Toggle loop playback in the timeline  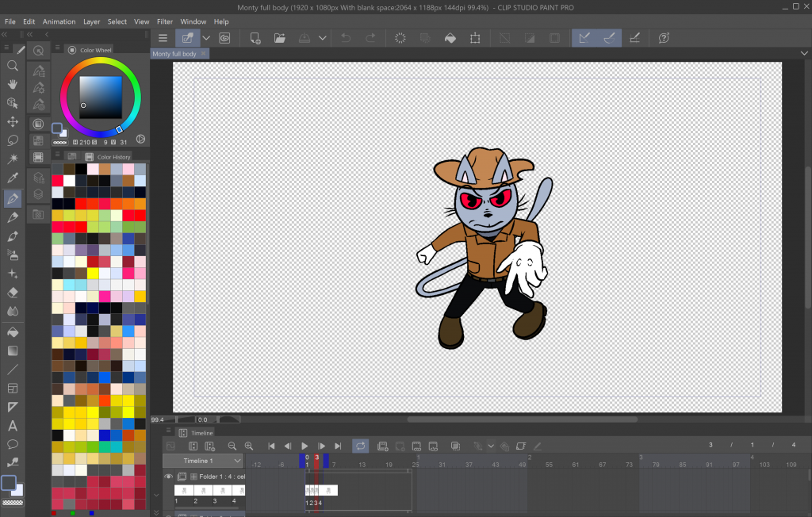pyautogui.click(x=360, y=446)
